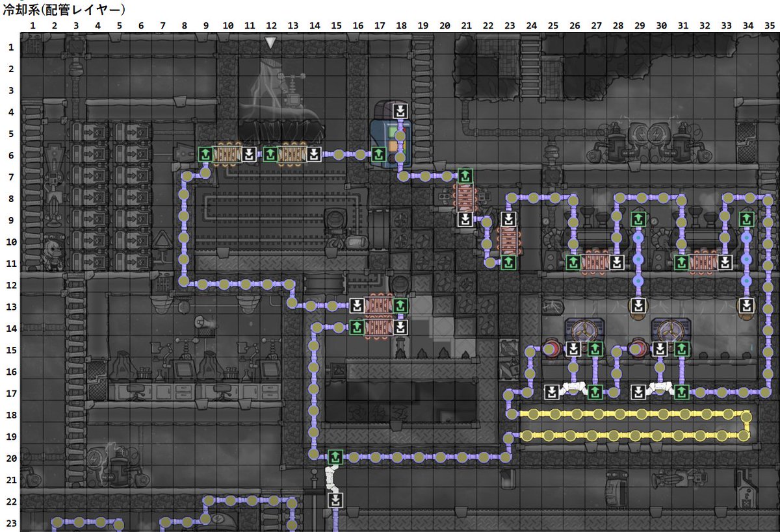Click green output port at column 27, row 17

pos(595,392)
